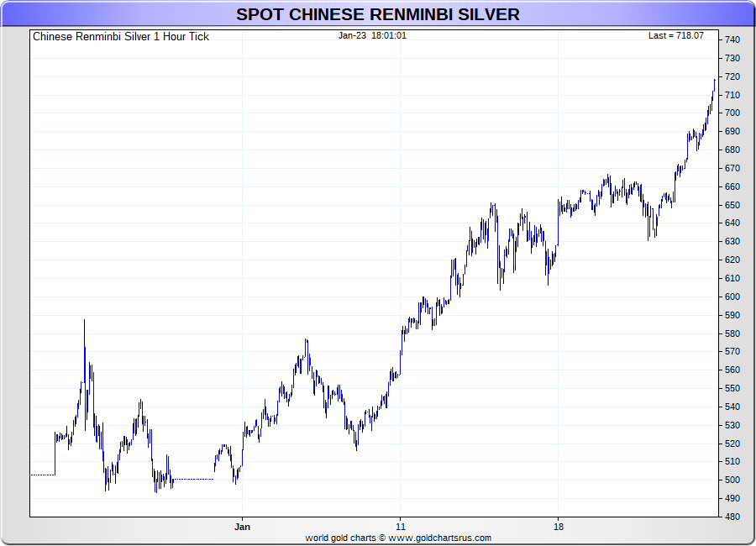Image resolution: width=756 pixels, height=546 pixels.
Task: Click the 500 price axis label
Action: tap(732, 480)
